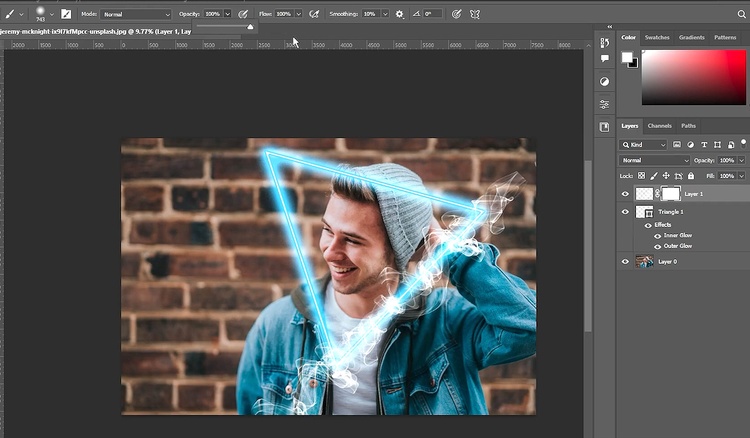Viewport: 750px width, 438px height.
Task: Open the Properties panel icon
Action: [604, 104]
